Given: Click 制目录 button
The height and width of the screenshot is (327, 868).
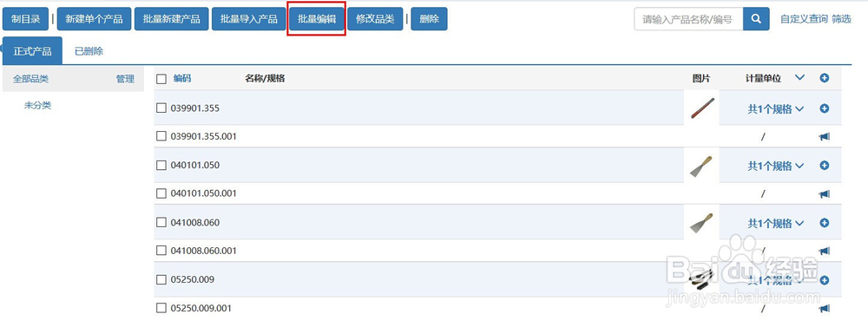Looking at the screenshot, I should 25,19.
